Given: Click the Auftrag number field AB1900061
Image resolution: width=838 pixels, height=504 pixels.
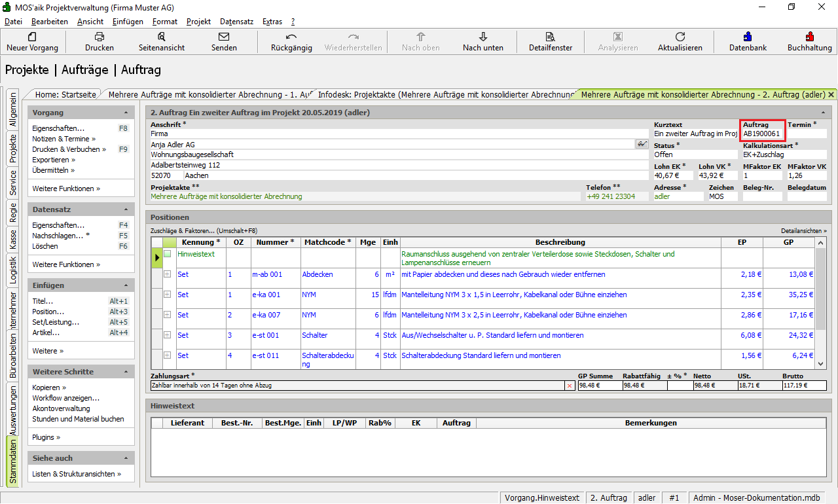Looking at the screenshot, I should 762,134.
